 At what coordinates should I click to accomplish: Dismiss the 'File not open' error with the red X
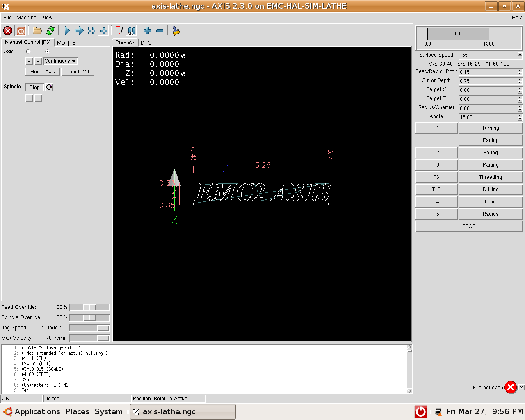click(x=511, y=387)
